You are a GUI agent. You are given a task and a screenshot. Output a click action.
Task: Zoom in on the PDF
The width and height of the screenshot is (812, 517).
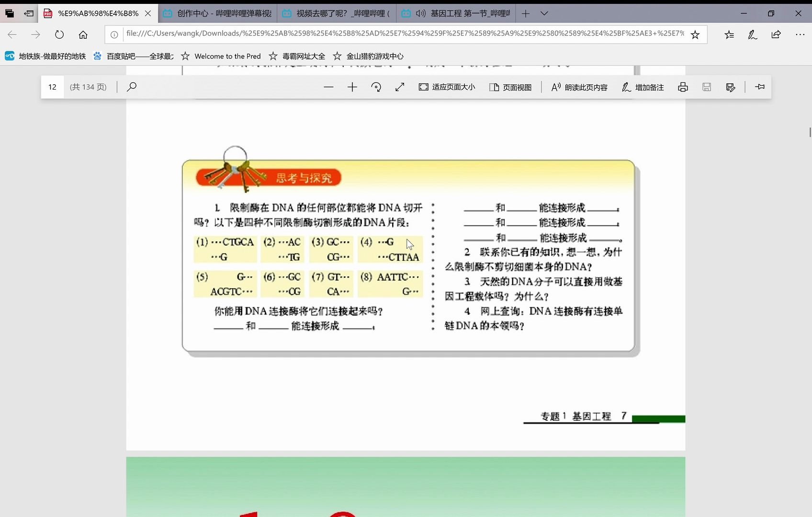pos(352,87)
